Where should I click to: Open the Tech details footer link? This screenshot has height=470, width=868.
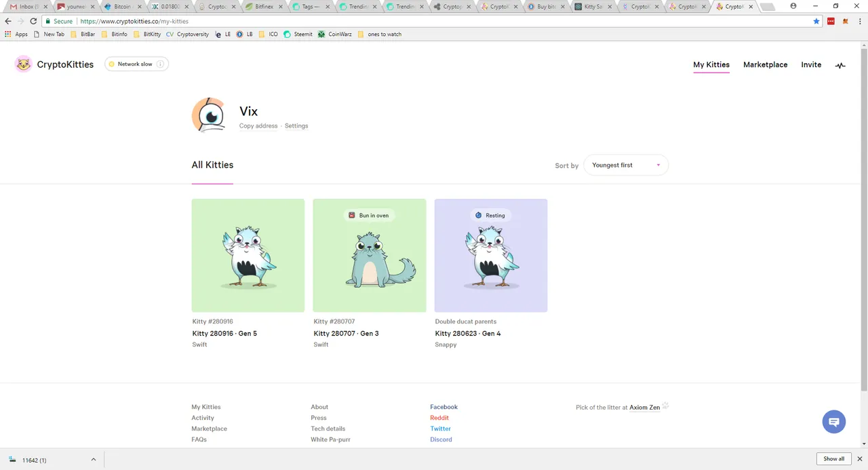[328, 429]
